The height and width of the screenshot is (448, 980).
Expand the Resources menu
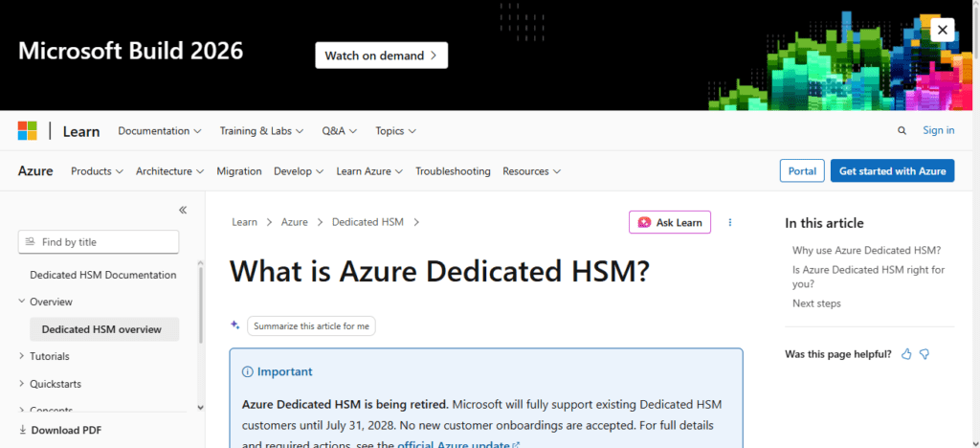[531, 171]
